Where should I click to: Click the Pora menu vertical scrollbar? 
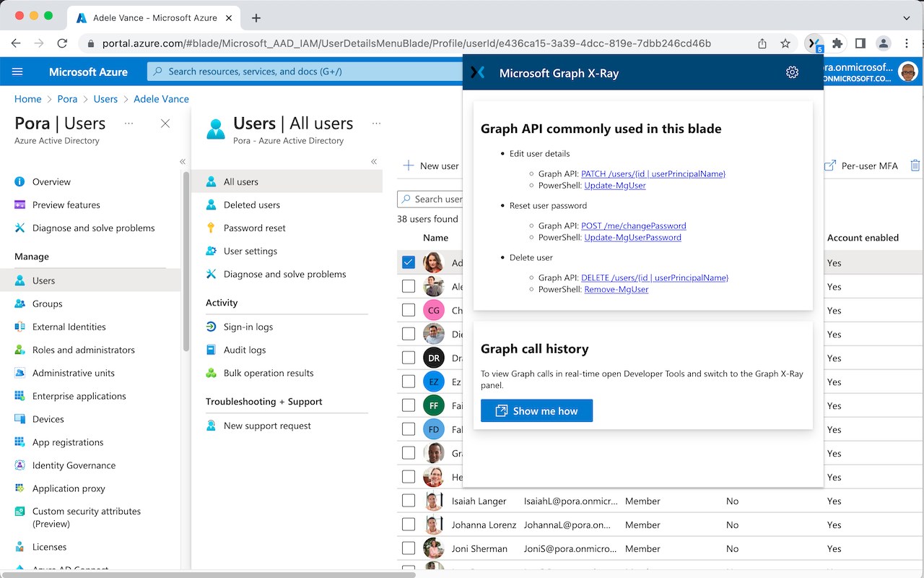(x=186, y=260)
